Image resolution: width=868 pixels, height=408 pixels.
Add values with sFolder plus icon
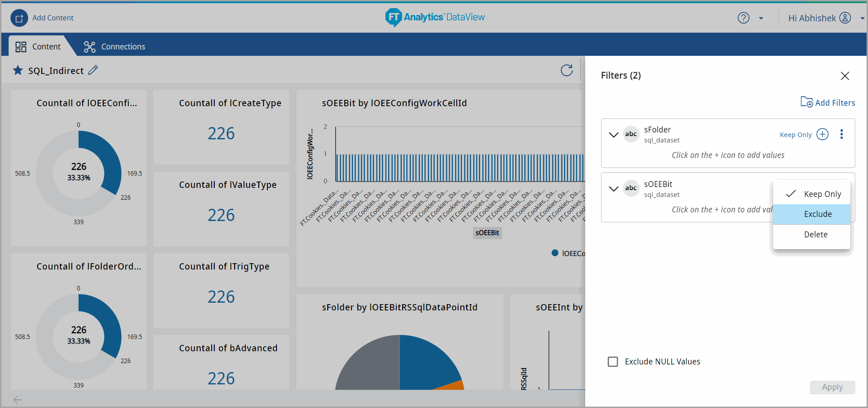point(822,134)
